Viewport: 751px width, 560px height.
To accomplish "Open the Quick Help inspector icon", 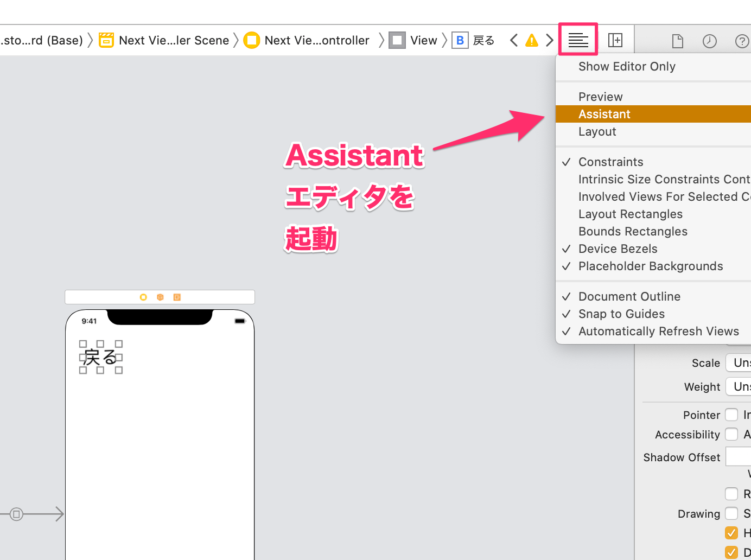I will click(741, 40).
